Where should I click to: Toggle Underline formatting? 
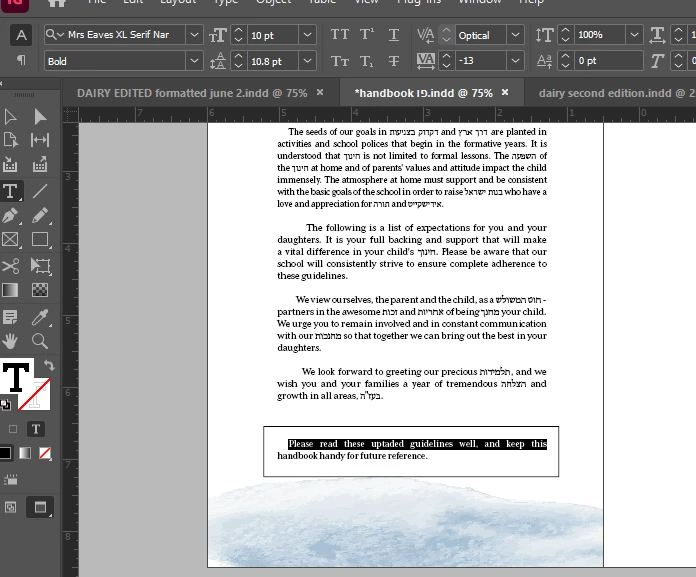[394, 35]
